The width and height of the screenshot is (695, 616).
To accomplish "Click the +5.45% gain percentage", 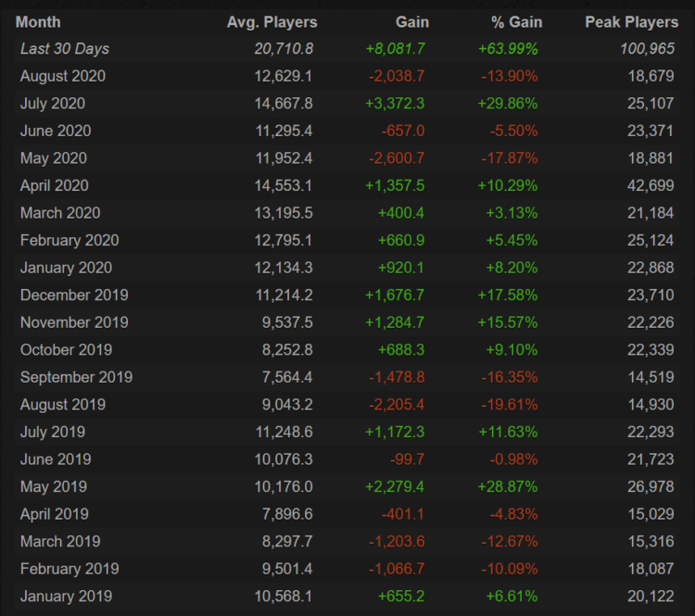I will pyautogui.click(x=512, y=241).
